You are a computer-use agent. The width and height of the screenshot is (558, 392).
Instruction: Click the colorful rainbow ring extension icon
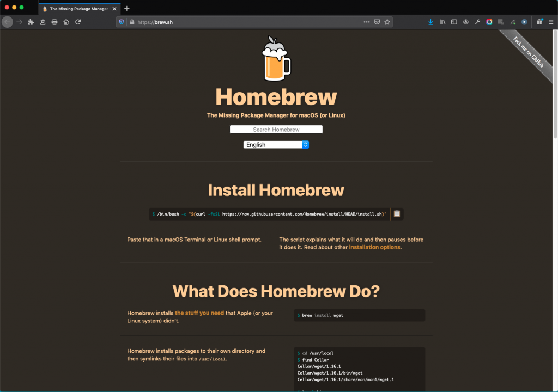489,22
